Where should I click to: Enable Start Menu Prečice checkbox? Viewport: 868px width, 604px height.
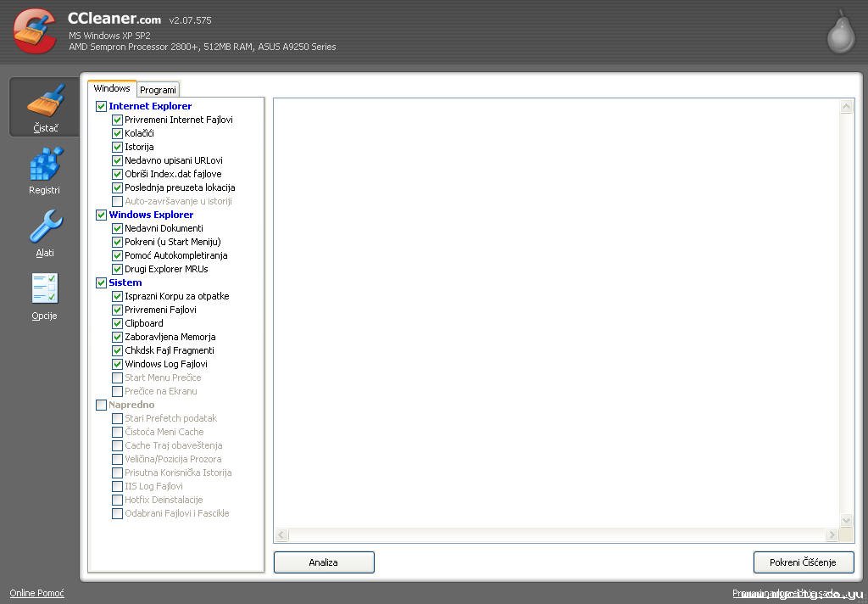coord(117,377)
